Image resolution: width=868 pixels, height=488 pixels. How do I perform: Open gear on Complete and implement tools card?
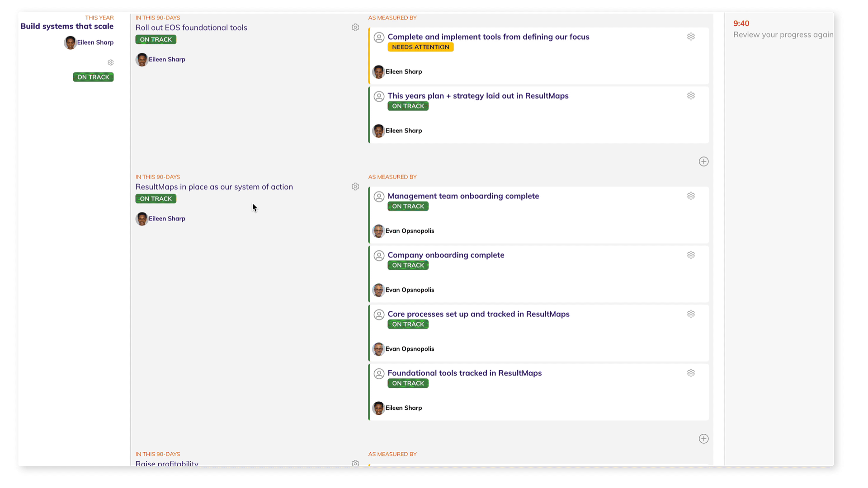[691, 37]
